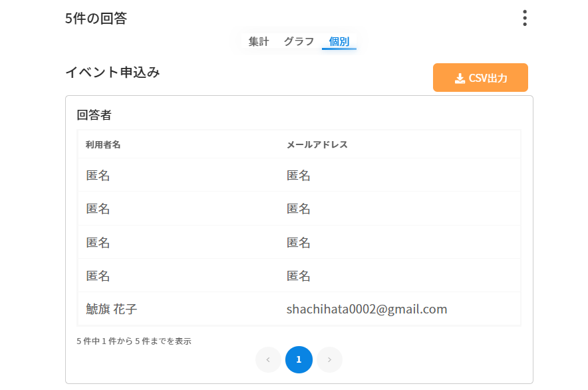Viewport: 588px width, 390px height.
Task: Click the download icon on CSV button
Action: point(460,78)
